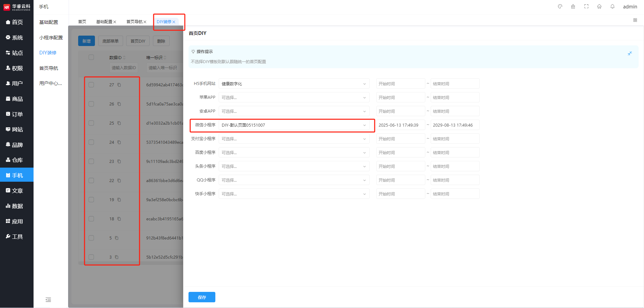Click the 新增 button
644x308 pixels.
coord(87,41)
